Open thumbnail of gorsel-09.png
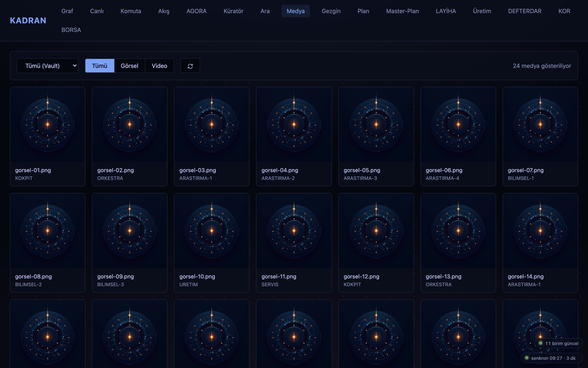Image resolution: width=588 pixels, height=368 pixels. (130, 231)
